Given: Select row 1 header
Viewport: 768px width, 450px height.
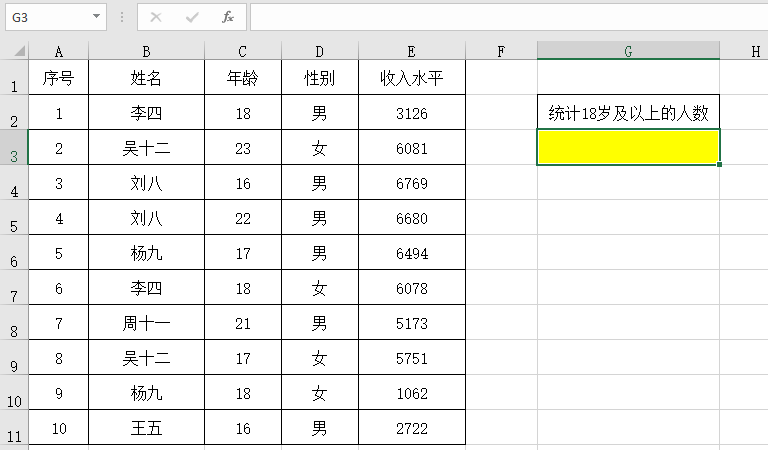Looking at the screenshot, I should point(14,77).
